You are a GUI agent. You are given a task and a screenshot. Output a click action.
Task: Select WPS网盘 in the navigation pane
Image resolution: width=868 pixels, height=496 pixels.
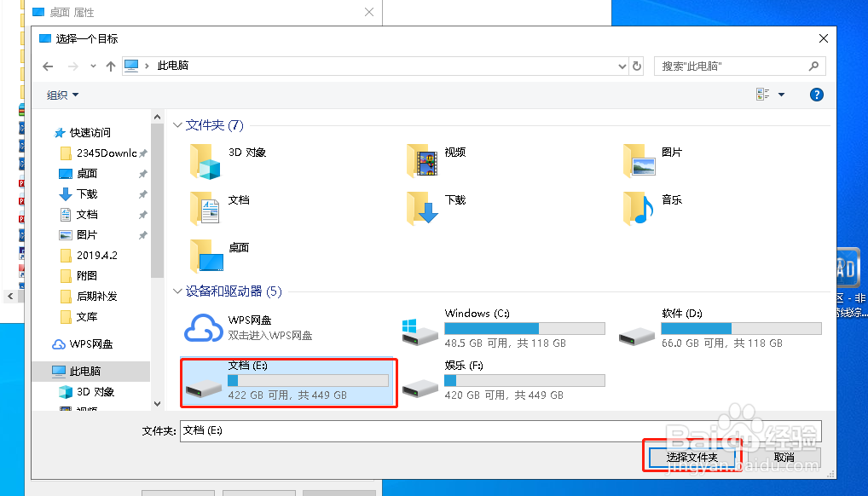(x=90, y=344)
